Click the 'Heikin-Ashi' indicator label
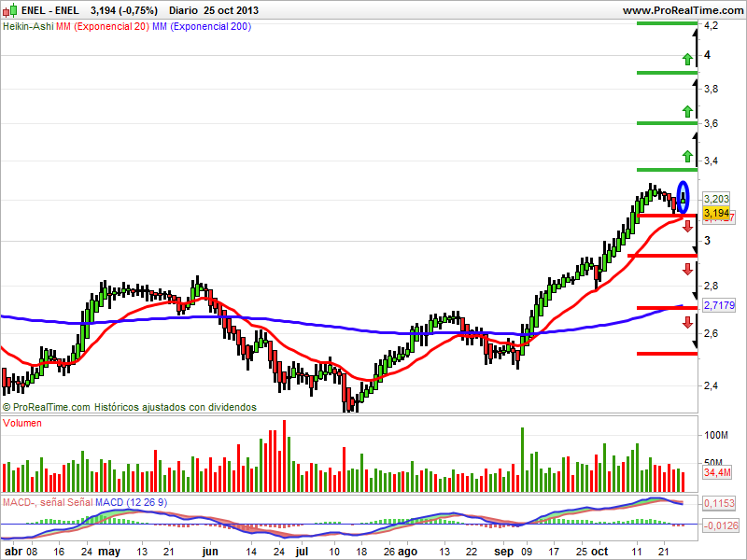Screen dimensions: 747x560 pos(28,27)
